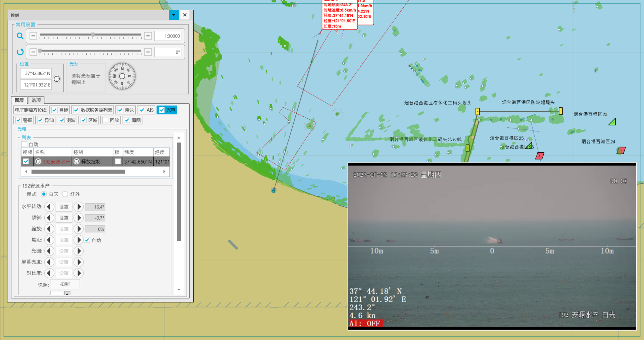Select the 红外 infrared mode radio button
644x340 pixels.
click(65, 194)
